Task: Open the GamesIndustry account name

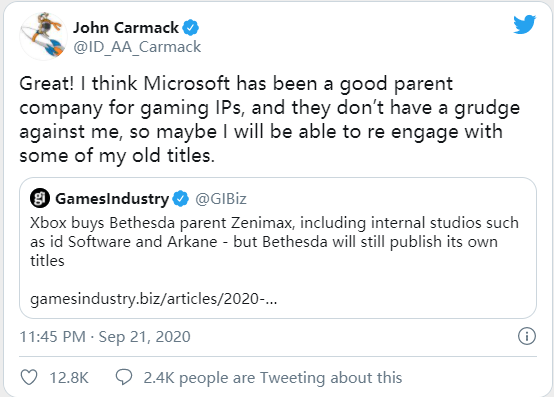Action: (112, 198)
